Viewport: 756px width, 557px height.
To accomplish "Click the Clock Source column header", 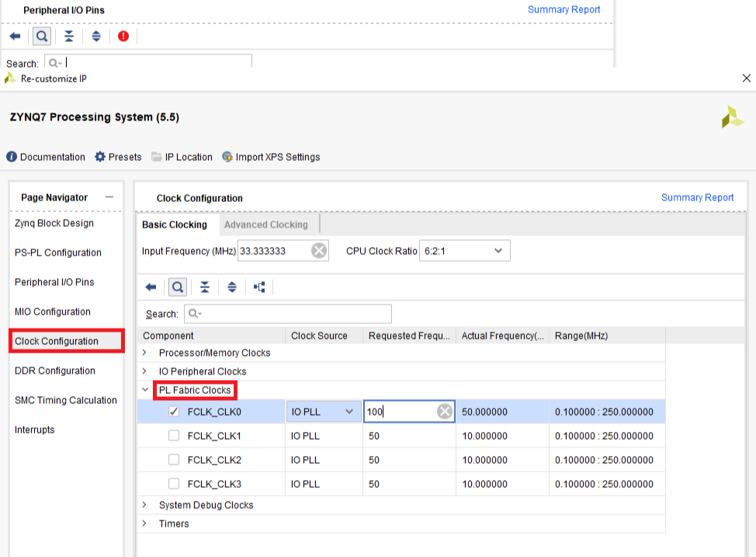I will coord(324,336).
